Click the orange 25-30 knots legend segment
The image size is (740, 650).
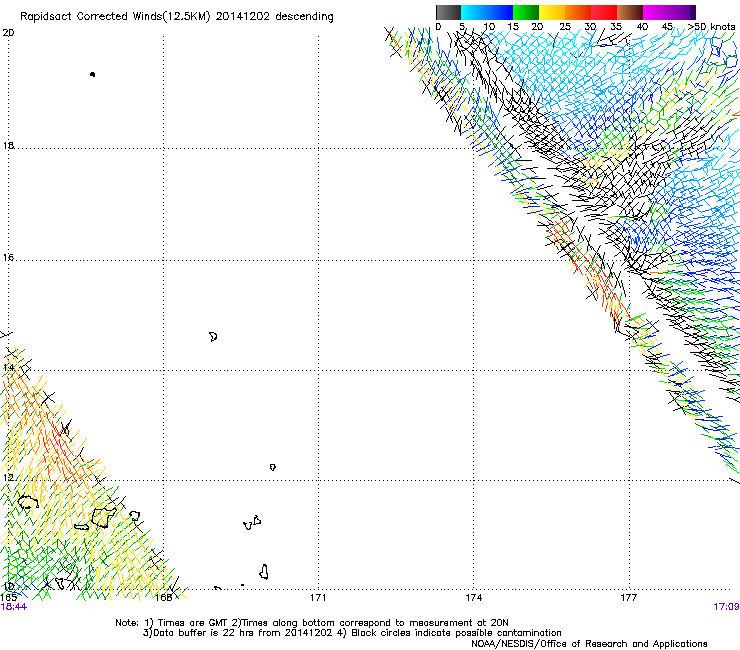tap(578, 12)
